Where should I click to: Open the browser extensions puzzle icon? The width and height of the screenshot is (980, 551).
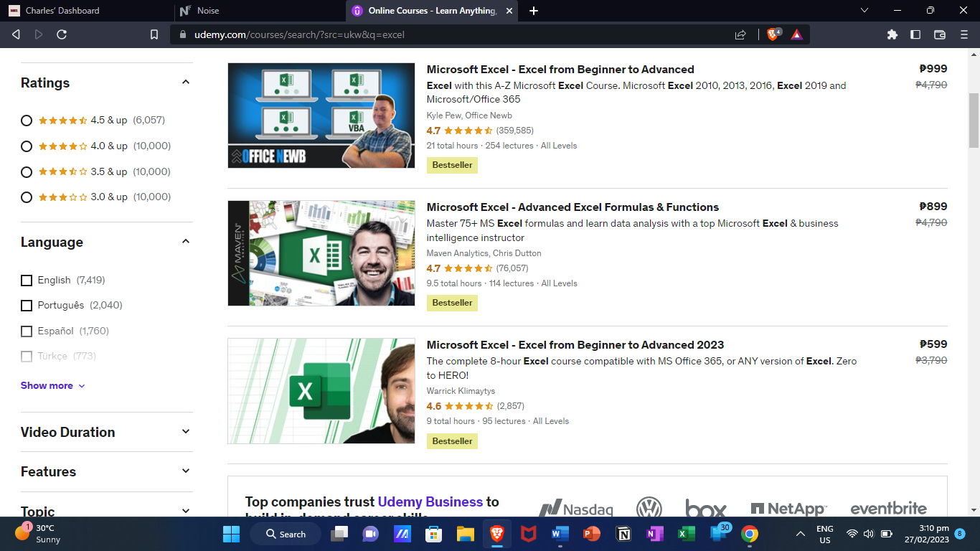pos(892,34)
